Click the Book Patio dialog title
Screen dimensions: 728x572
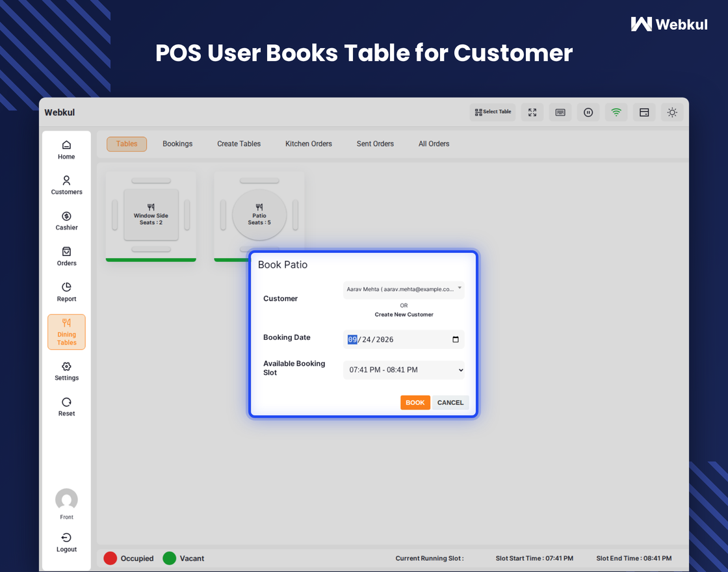coord(283,265)
